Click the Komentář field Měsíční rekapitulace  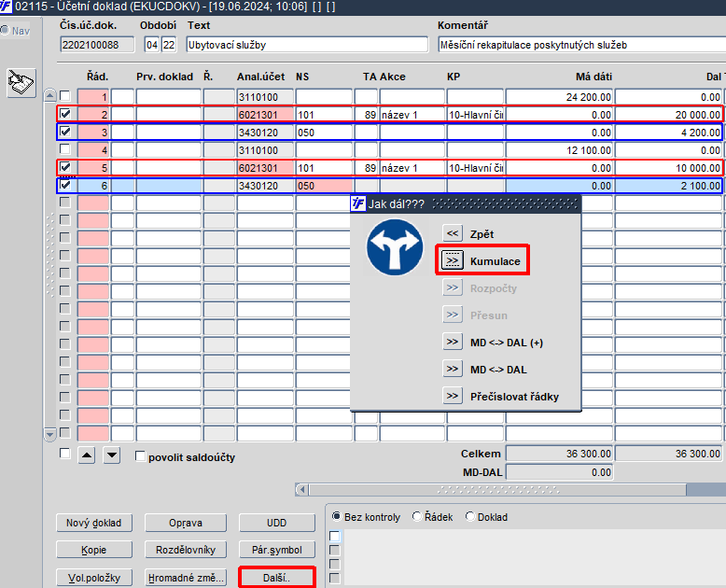pos(581,45)
